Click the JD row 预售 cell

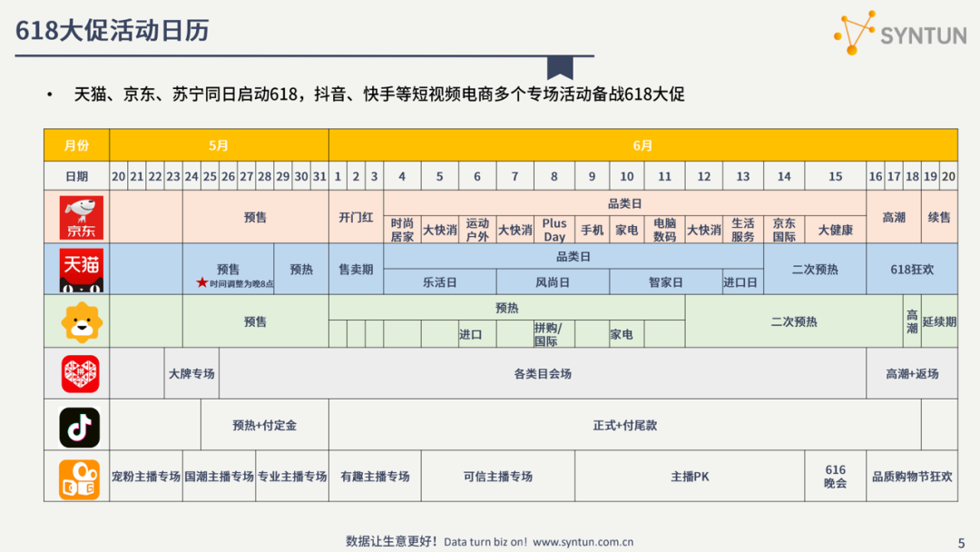click(x=256, y=217)
